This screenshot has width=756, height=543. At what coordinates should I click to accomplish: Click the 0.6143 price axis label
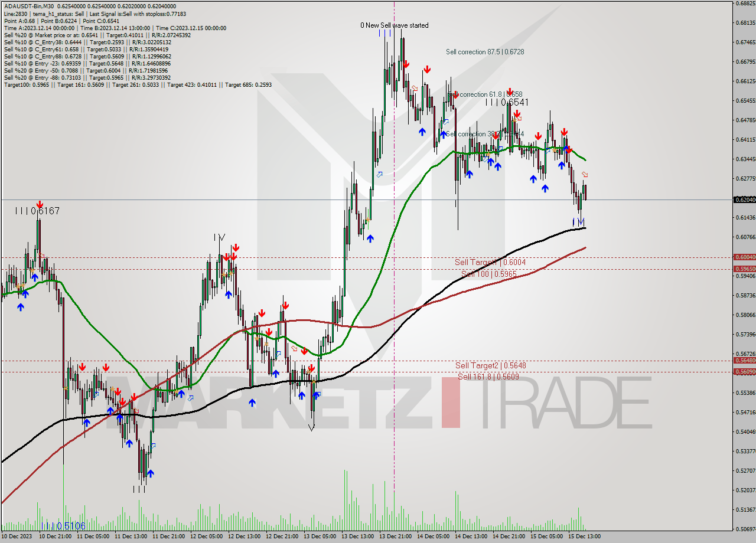745,218
